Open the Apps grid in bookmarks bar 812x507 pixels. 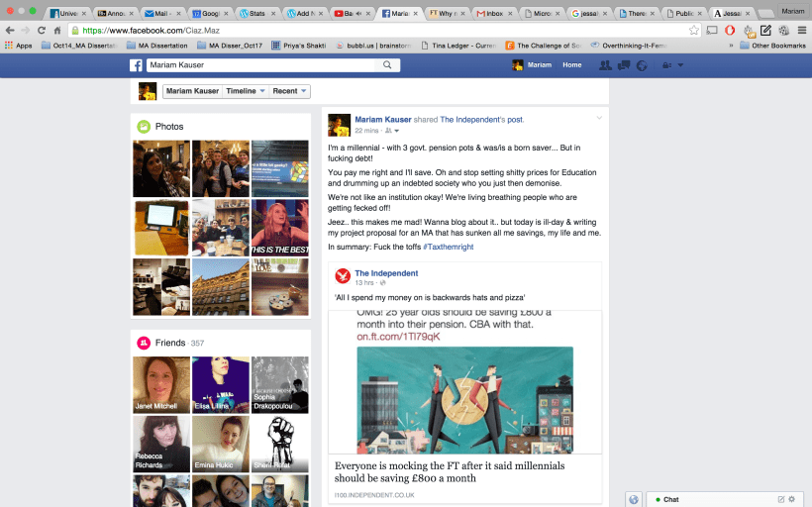click(x=18, y=46)
